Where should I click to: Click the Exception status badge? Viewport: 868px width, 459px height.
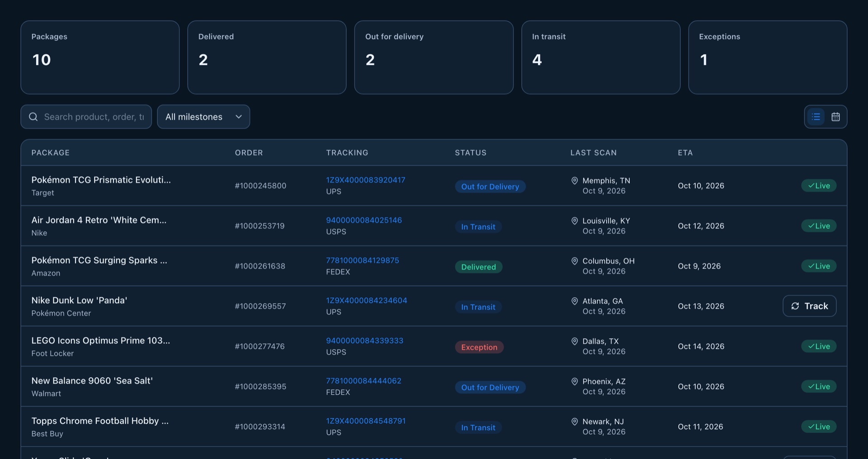(x=479, y=347)
